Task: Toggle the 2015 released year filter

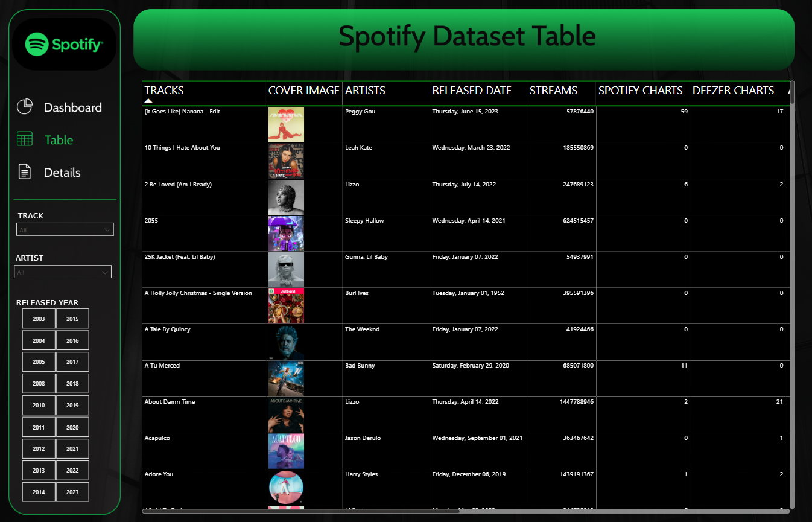Action: pos(72,319)
